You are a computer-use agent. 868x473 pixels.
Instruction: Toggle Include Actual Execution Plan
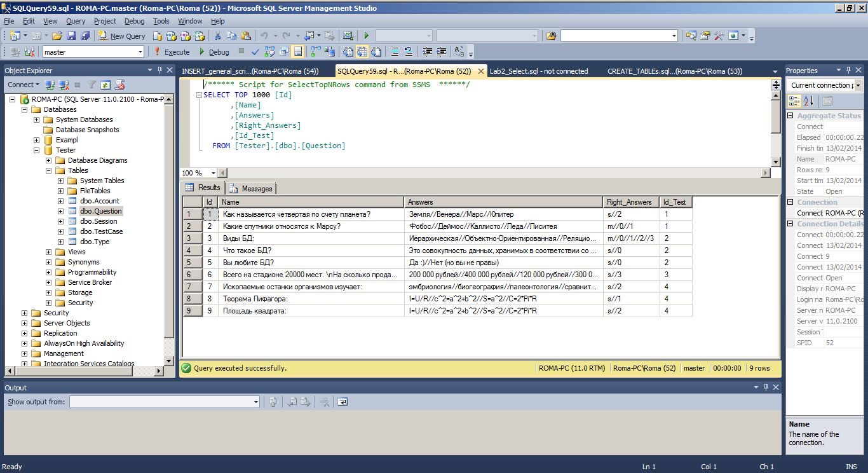tap(315, 51)
